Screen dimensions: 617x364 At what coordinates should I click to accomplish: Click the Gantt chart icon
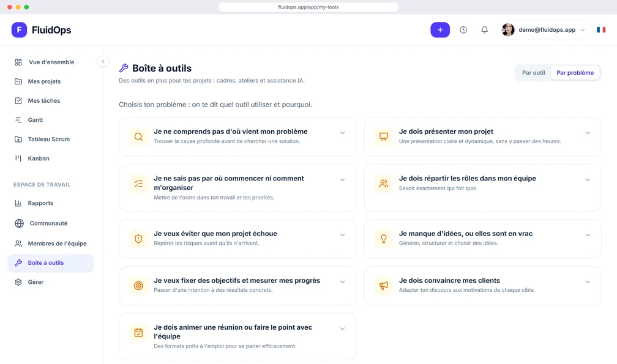[x=18, y=120]
